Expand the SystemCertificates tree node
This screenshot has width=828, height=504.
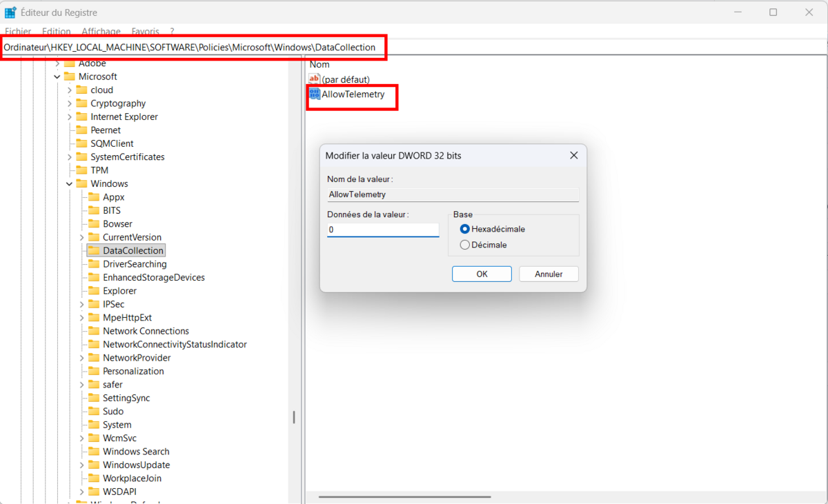click(x=70, y=157)
